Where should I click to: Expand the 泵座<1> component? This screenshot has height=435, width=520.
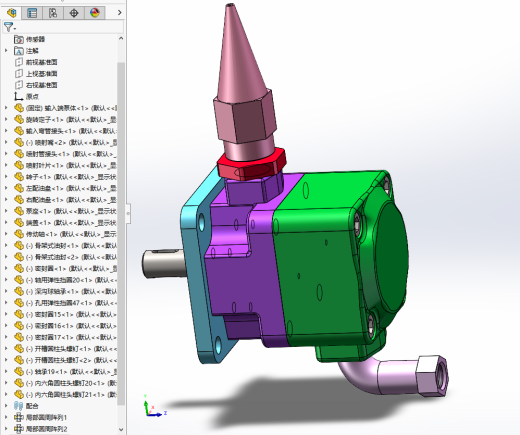(6, 211)
